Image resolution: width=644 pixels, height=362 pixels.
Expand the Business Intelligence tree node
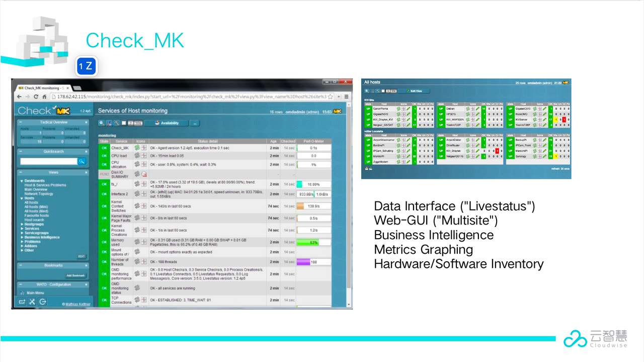click(x=22, y=237)
